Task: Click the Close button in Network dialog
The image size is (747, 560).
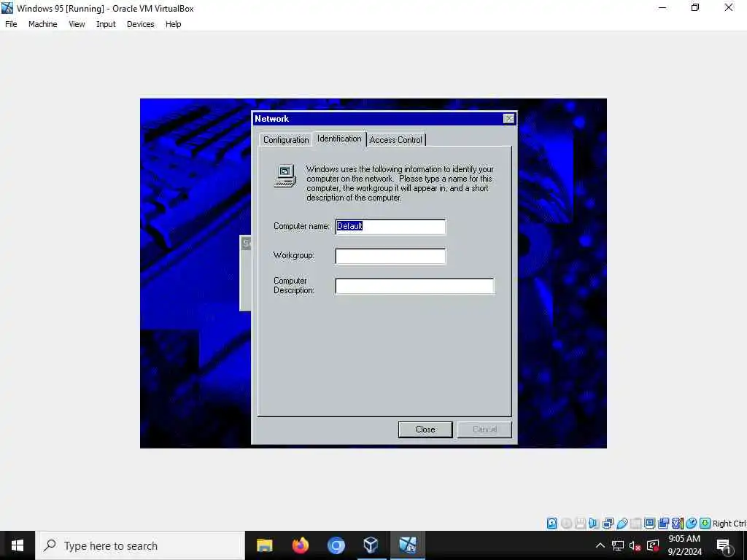Action: coord(425,429)
